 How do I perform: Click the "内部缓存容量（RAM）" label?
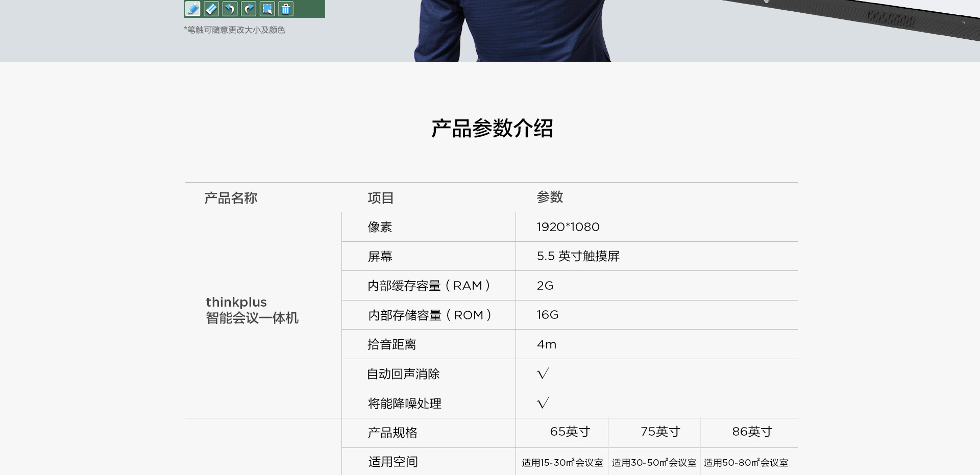pyautogui.click(x=429, y=286)
